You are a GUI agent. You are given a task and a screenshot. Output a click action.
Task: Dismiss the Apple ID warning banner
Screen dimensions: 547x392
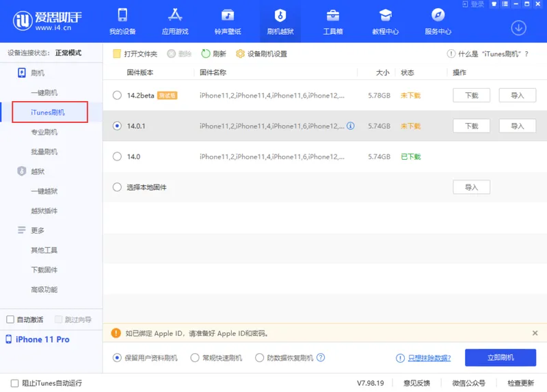point(535,333)
